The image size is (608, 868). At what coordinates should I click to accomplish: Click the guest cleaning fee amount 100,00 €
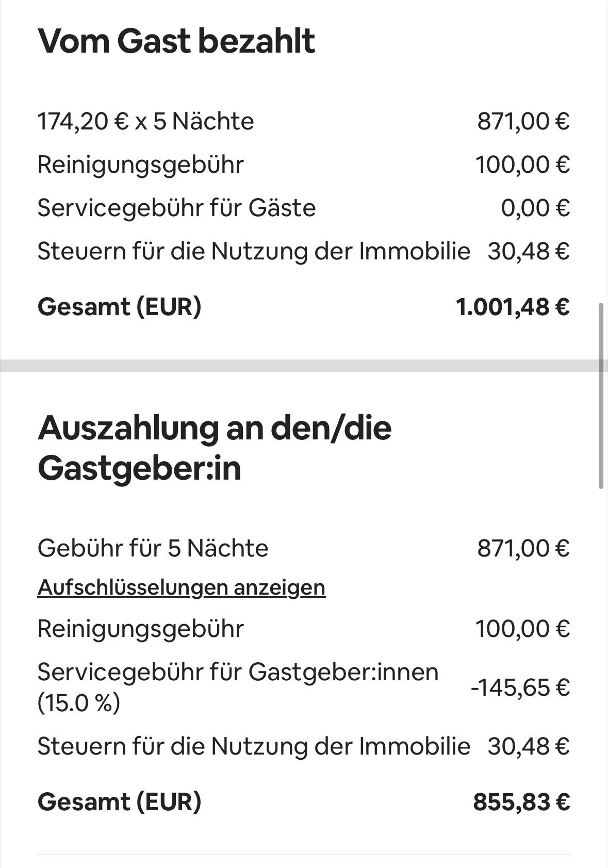pos(523,165)
